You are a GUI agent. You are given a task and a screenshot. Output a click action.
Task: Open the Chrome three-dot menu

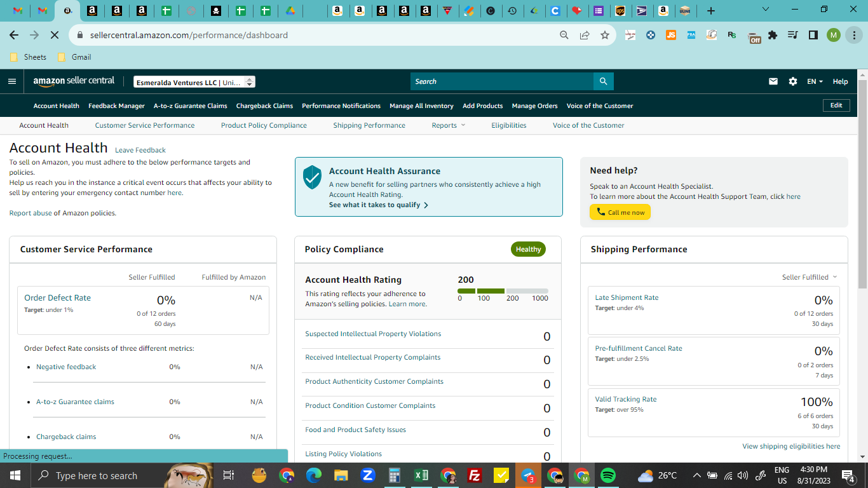(x=853, y=35)
